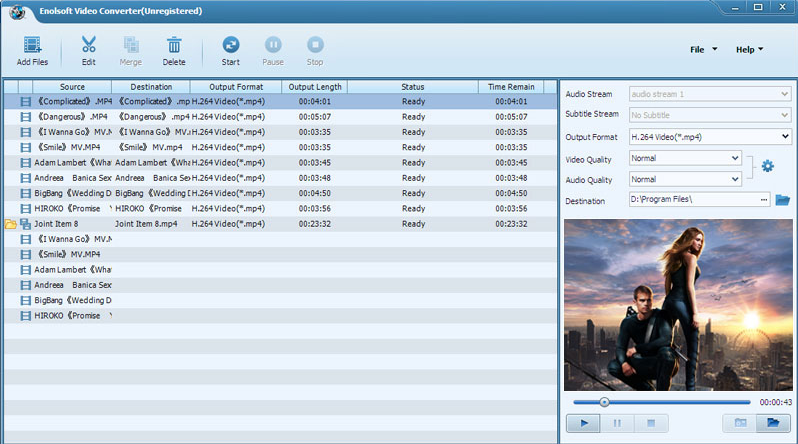Open the Audio Quality dropdown
This screenshot has width=798, height=444.
pyautogui.click(x=735, y=179)
